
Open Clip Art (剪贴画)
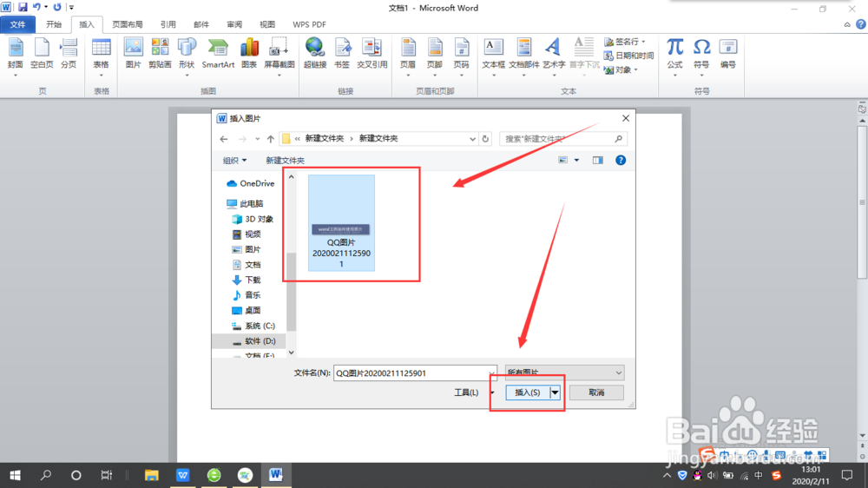pos(160,54)
